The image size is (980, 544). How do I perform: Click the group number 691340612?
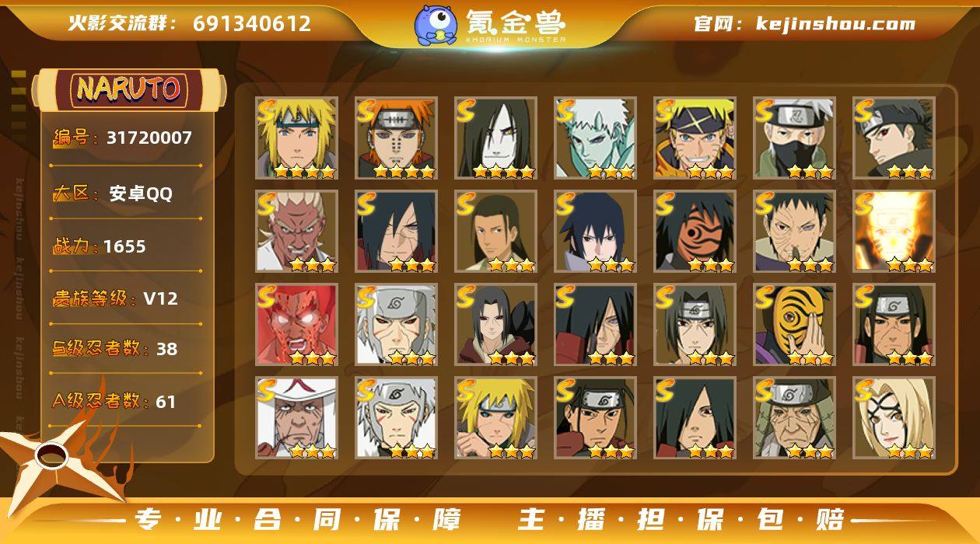coord(252,23)
